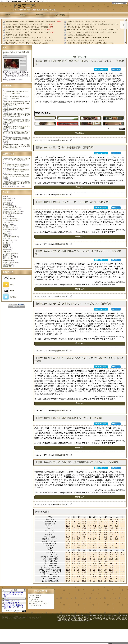Image resolution: width=128 pixels, height=644 pixels.
Task: Click B! bookmark icon on 第2話 post
Action: point(101,424)
